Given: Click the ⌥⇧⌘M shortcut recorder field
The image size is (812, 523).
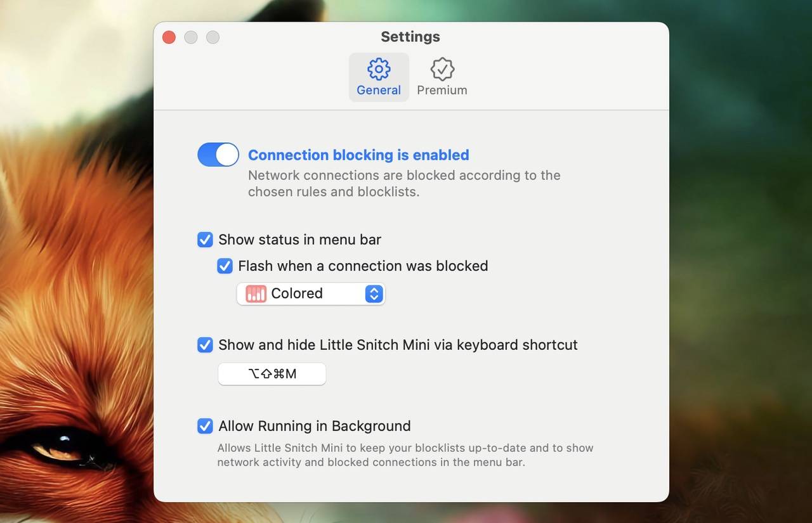Looking at the screenshot, I should (x=272, y=374).
